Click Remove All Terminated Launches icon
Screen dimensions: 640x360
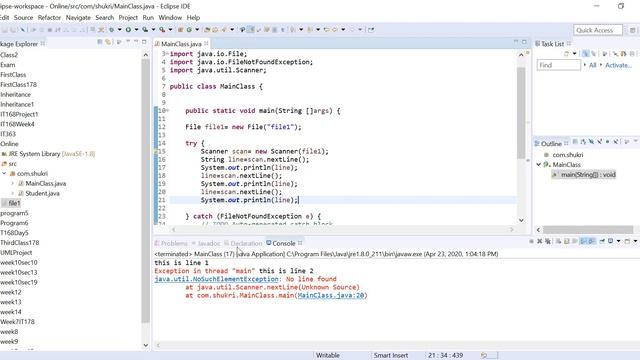pos(548,241)
